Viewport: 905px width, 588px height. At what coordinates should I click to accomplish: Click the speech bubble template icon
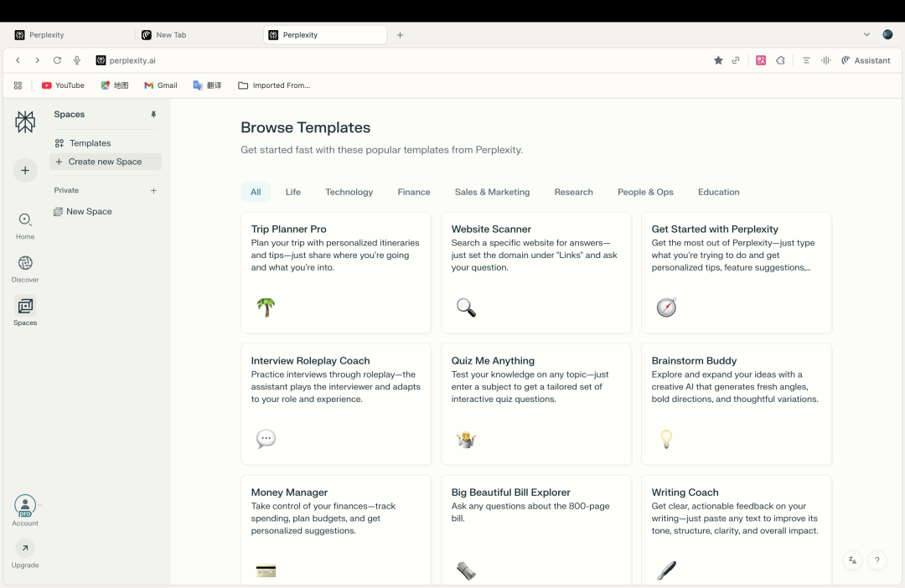coord(266,439)
